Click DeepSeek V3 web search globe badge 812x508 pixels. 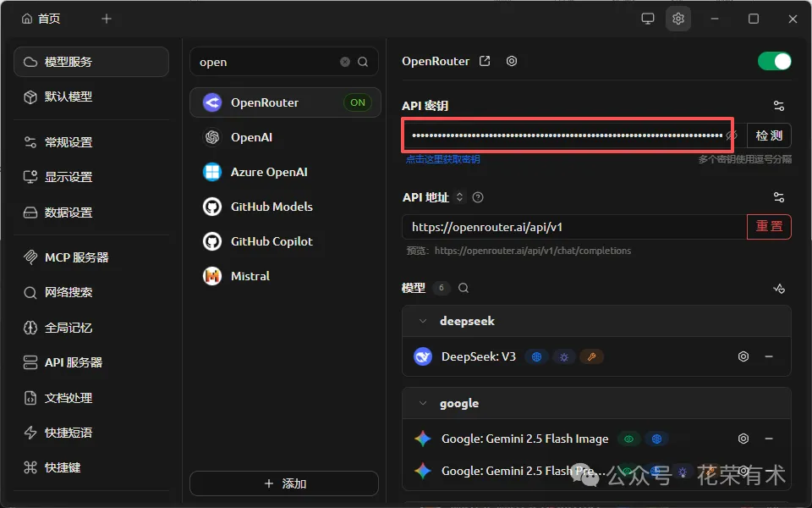click(x=536, y=356)
